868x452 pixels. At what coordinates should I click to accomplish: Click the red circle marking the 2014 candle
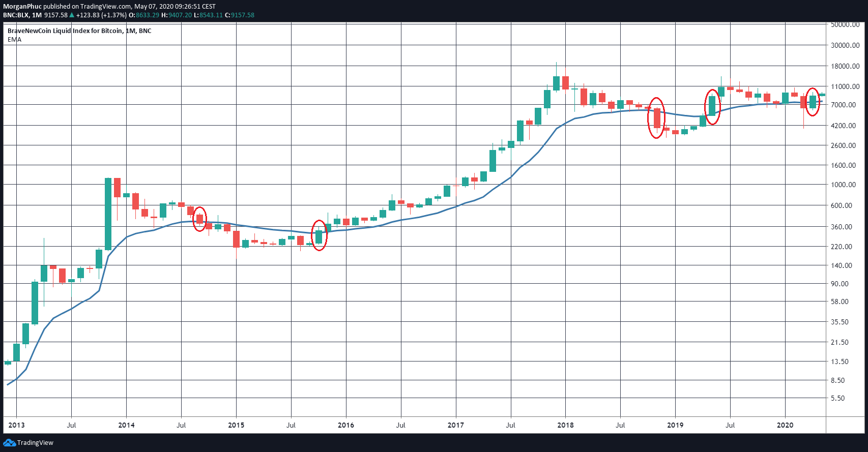click(x=200, y=219)
